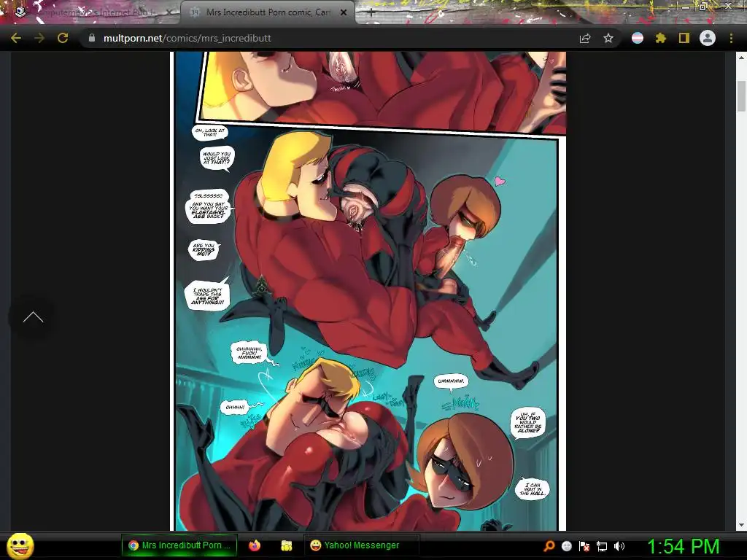Click the 1:54 PM taskbar clock
Screen dimensions: 747x560
pyautogui.click(x=683, y=545)
